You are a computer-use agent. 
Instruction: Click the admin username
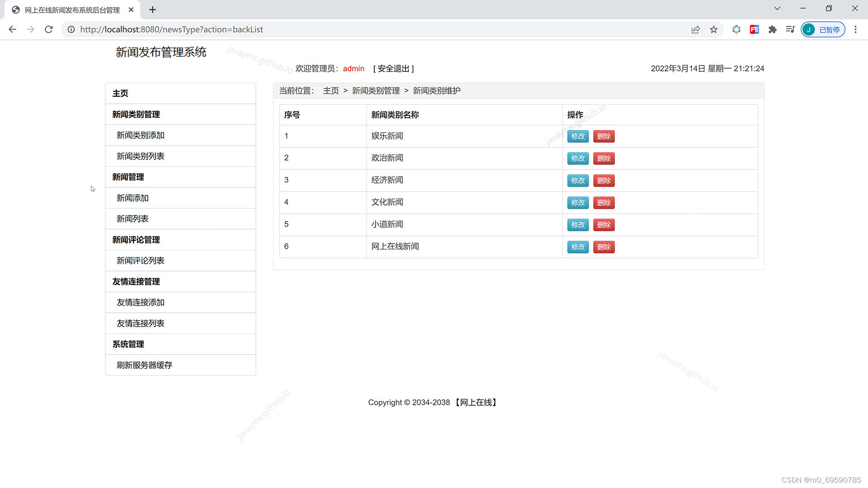[354, 69]
